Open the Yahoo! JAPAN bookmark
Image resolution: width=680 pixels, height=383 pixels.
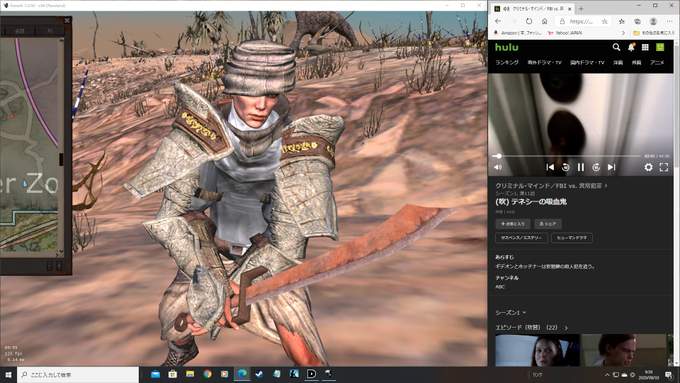pos(565,33)
